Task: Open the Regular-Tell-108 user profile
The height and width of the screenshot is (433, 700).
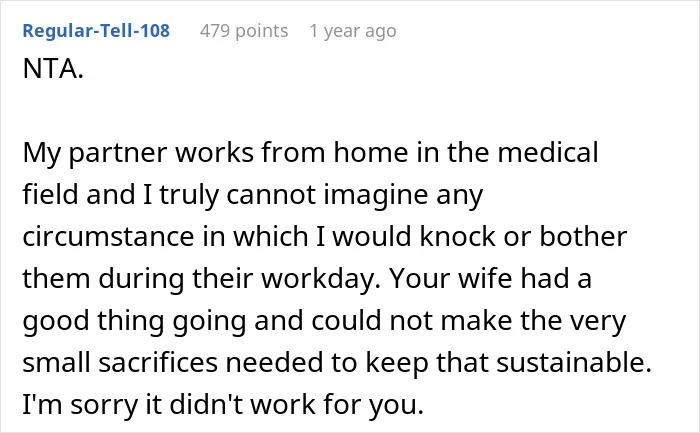Action: tap(96, 31)
